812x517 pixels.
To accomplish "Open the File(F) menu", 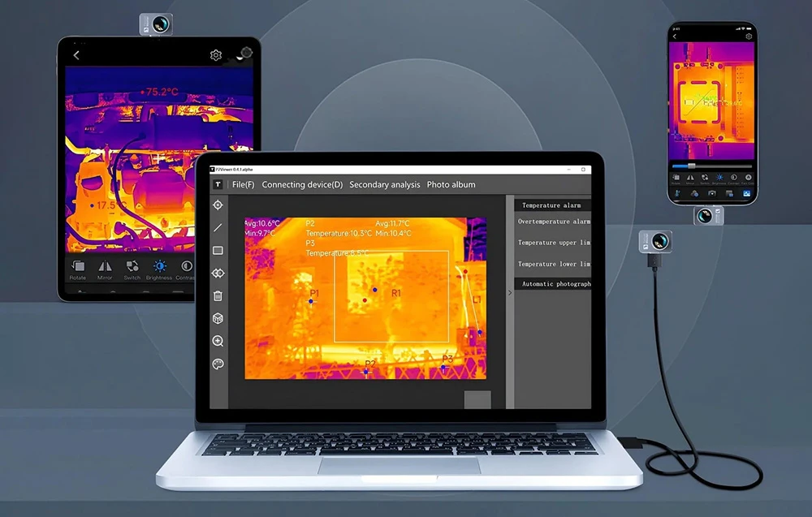I will (x=243, y=185).
